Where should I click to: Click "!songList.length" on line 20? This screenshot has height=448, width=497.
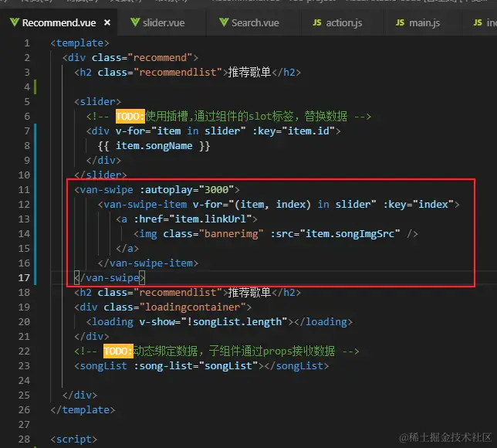235,322
